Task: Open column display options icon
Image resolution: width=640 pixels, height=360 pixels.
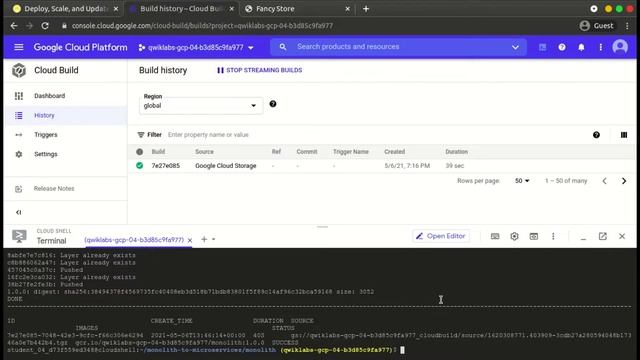Action: 624,135
